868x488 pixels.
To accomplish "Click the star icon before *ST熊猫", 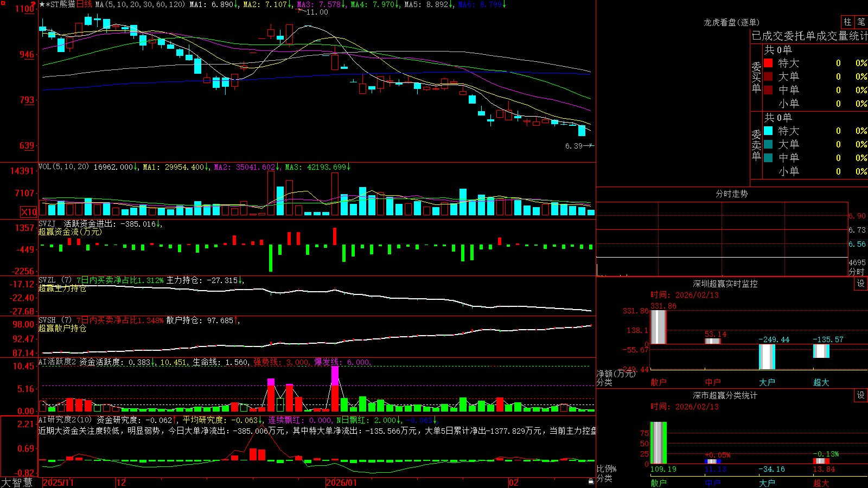I will [x=42, y=4].
